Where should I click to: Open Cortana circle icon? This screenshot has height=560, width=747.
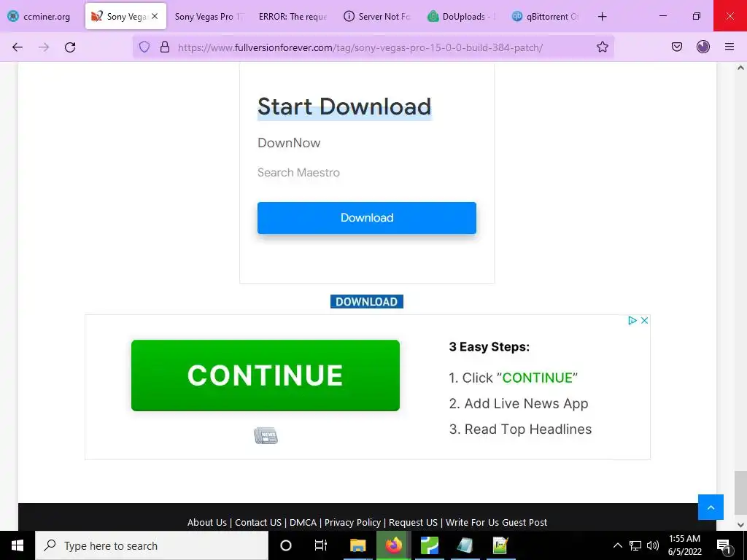(x=286, y=545)
